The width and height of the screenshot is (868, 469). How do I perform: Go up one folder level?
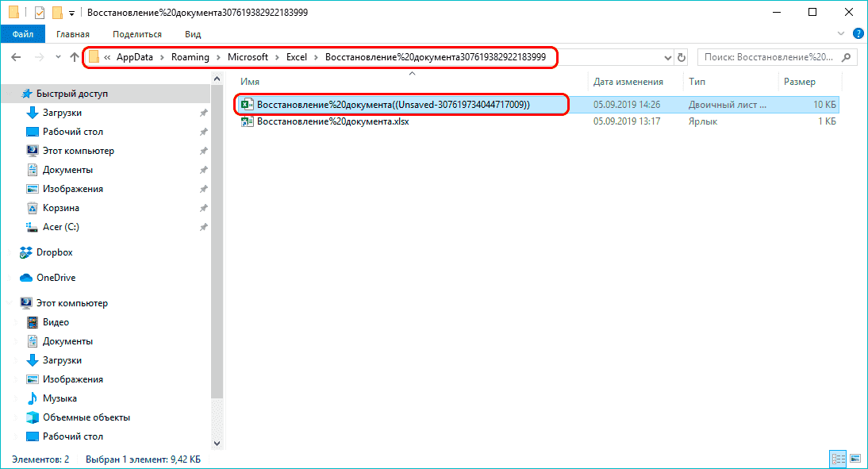(74, 57)
